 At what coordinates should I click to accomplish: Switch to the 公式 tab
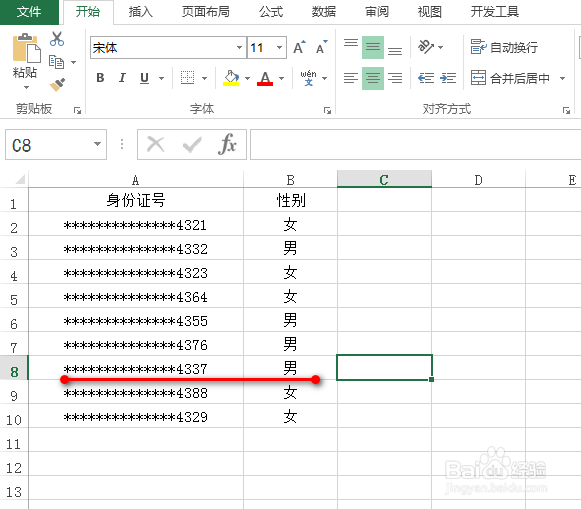pos(271,12)
